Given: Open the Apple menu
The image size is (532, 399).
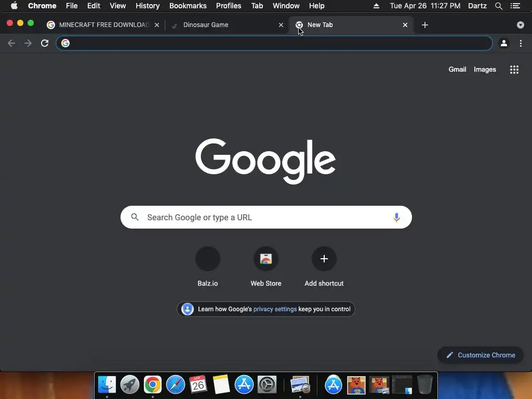Looking at the screenshot, I should click(x=14, y=6).
